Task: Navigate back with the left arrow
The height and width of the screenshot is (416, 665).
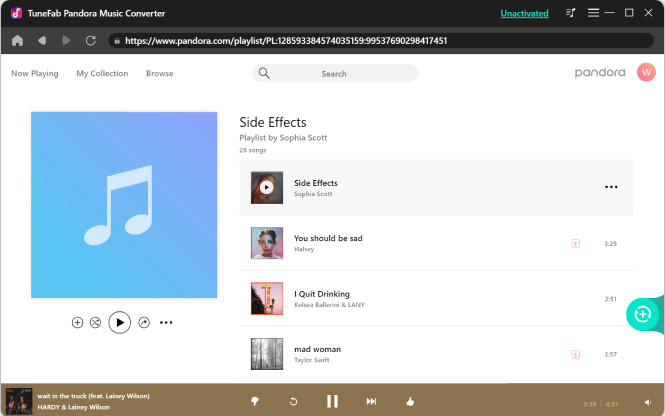Action: pos(42,41)
